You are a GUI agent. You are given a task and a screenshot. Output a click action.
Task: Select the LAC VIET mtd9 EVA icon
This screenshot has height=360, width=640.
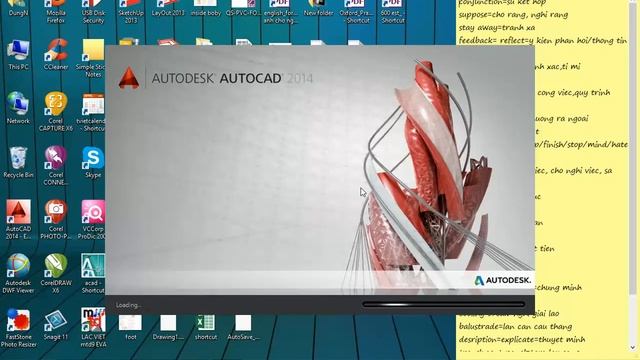click(93, 328)
